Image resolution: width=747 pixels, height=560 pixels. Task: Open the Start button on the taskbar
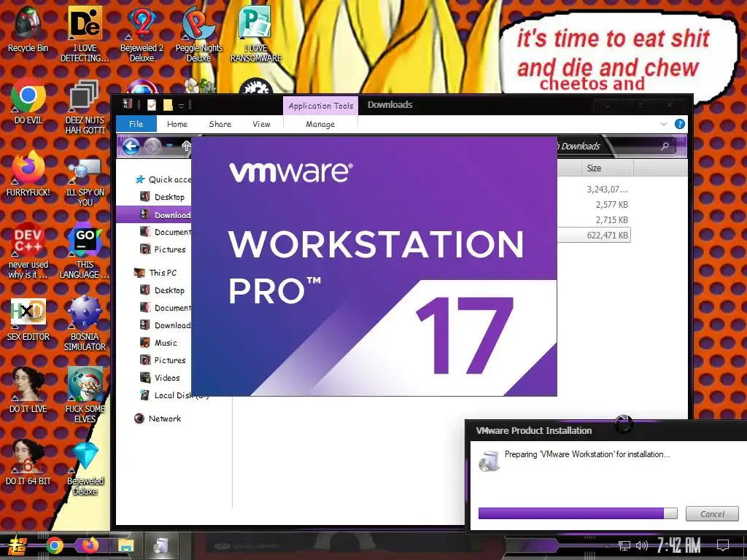pos(16,545)
